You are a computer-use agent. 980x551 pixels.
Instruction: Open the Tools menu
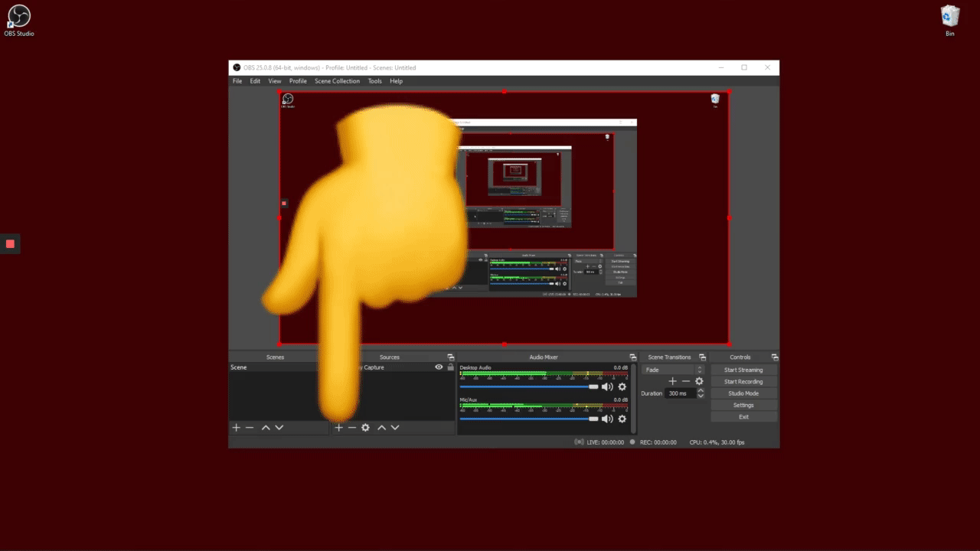coord(374,81)
